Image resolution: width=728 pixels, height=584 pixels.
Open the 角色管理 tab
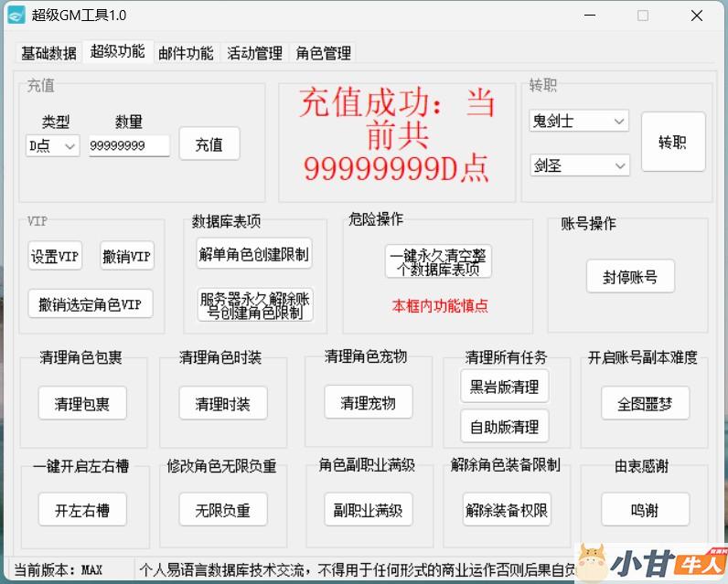pos(323,53)
